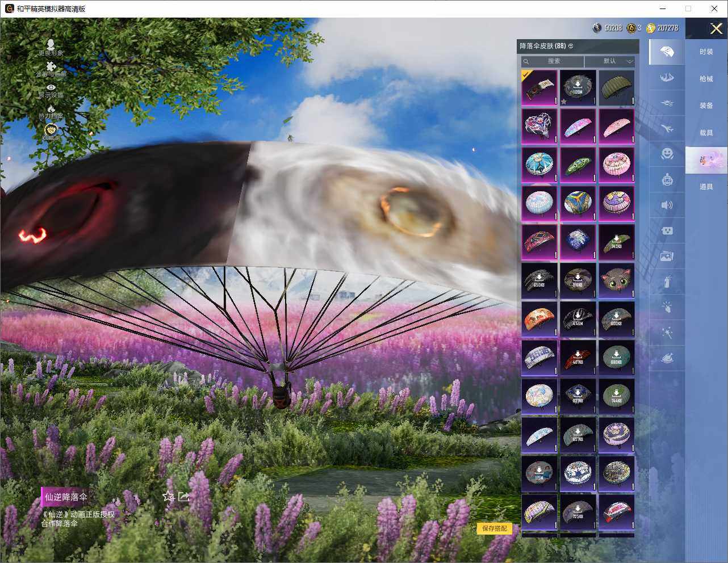This screenshot has width=728, height=563.
Task: Select the blue diamond-shaped parachute skin
Action: click(x=578, y=242)
